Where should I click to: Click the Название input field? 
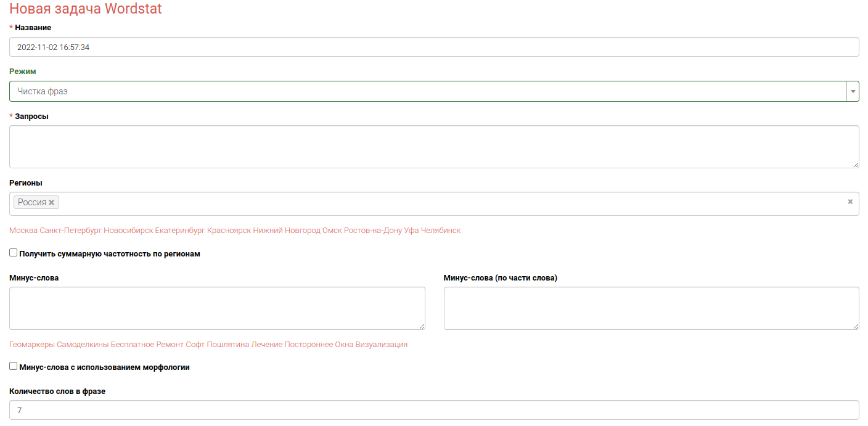434,47
